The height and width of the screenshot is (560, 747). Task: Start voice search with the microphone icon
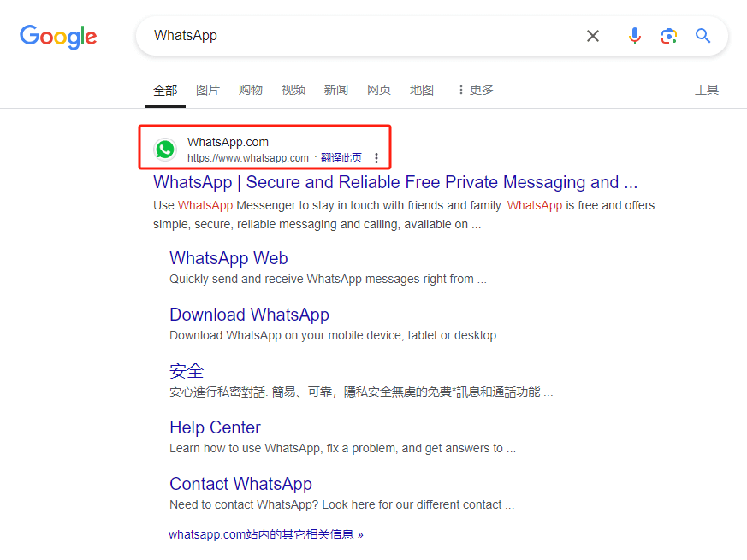click(x=635, y=36)
